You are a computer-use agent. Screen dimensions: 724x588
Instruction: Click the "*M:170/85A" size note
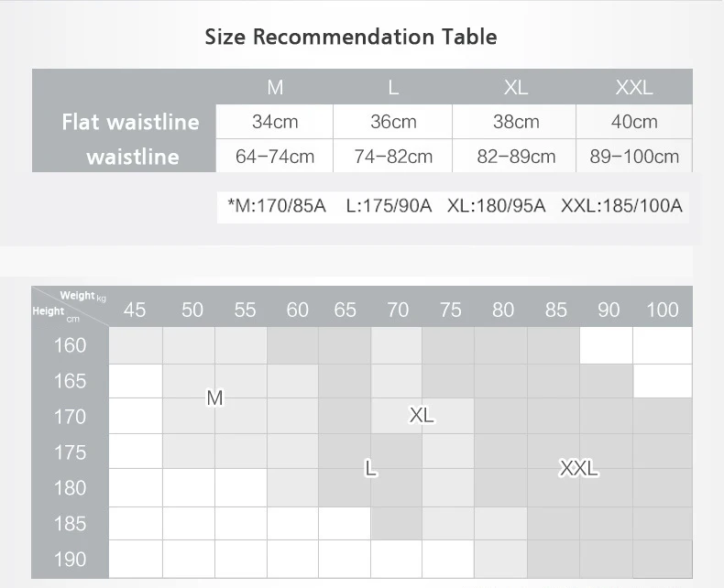point(277,205)
